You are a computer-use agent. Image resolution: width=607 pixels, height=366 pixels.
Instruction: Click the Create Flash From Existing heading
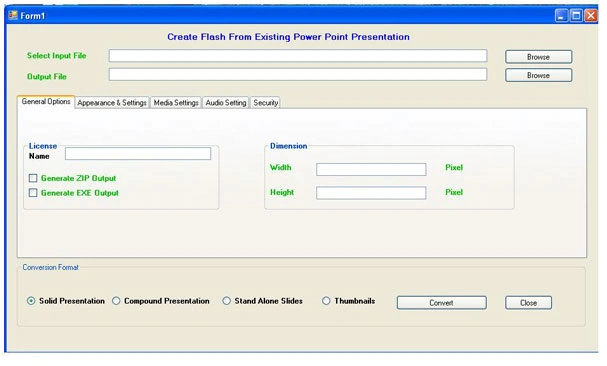(288, 37)
